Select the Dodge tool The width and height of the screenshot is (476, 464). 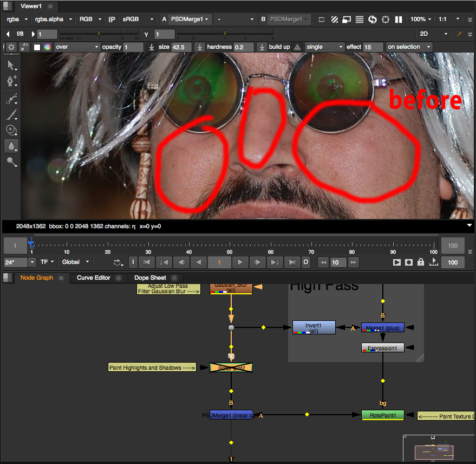[10, 162]
